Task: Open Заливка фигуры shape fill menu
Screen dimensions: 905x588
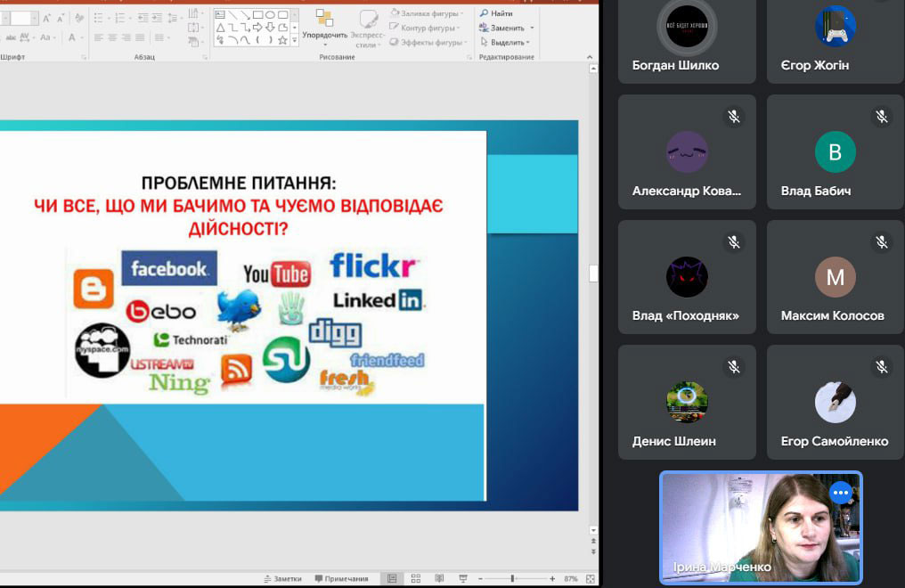Action: tap(427, 12)
